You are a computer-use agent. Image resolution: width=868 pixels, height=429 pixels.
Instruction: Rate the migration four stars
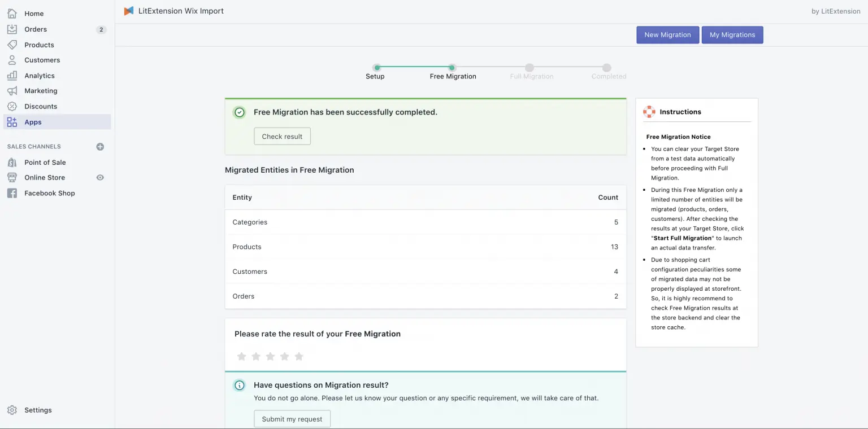285,356
